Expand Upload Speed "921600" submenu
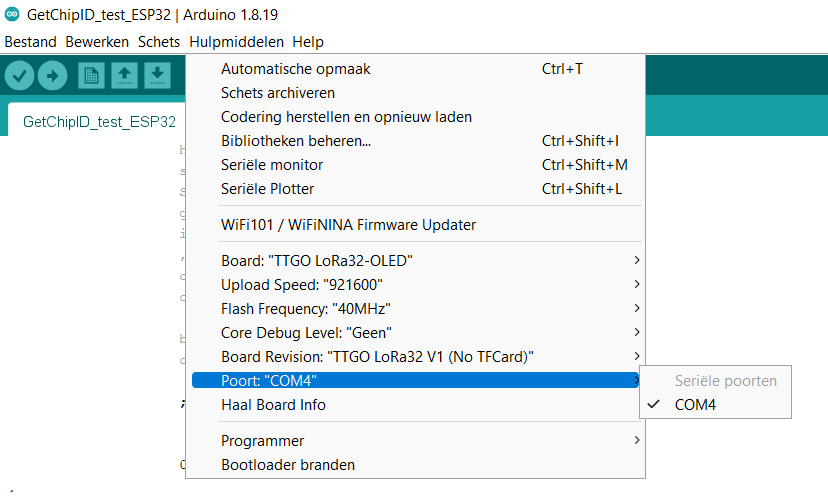This screenshot has width=828, height=496. [416, 285]
